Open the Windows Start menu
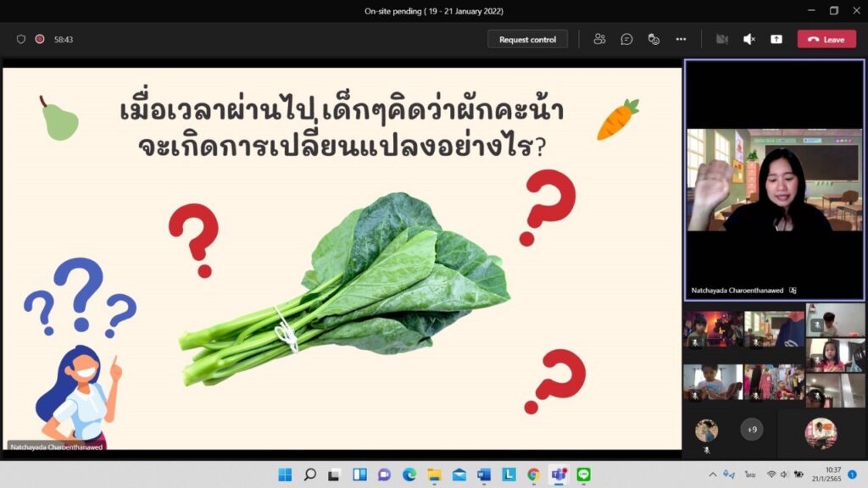Viewport: 868px width, 488px height. click(285, 474)
